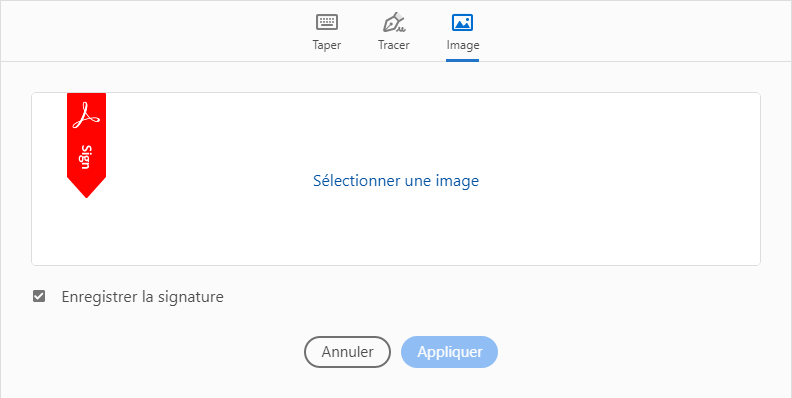
Task: Open the Tracer tab label
Action: pyautogui.click(x=394, y=45)
